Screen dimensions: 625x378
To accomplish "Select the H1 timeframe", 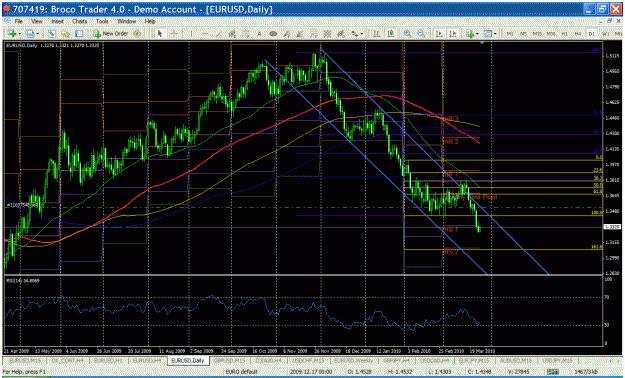I will [564, 34].
